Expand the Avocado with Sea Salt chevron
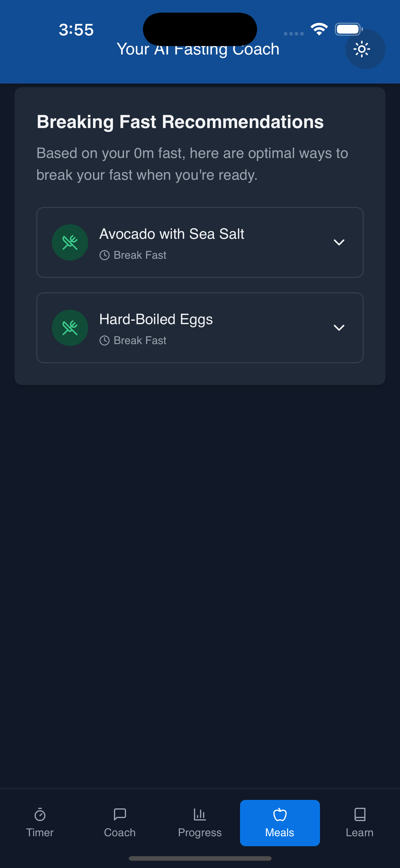 [338, 242]
